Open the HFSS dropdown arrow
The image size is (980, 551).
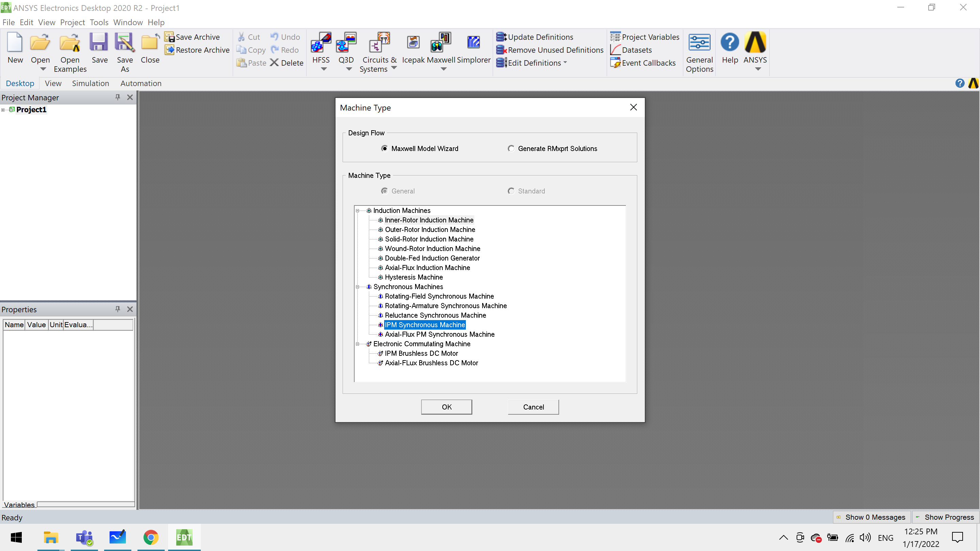[x=323, y=69]
